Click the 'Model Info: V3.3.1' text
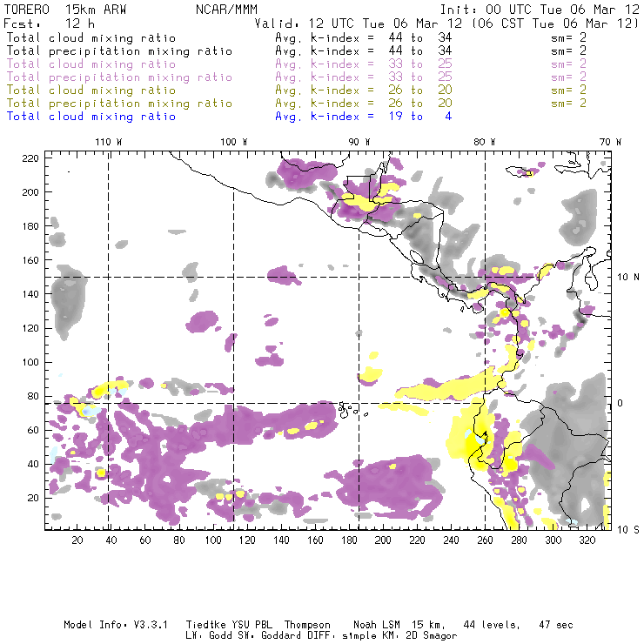Screen dimensions: 644x644 click(x=116, y=625)
